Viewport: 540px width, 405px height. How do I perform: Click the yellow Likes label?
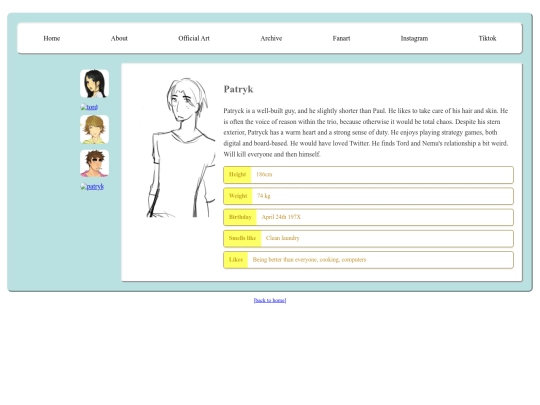pyautogui.click(x=236, y=260)
